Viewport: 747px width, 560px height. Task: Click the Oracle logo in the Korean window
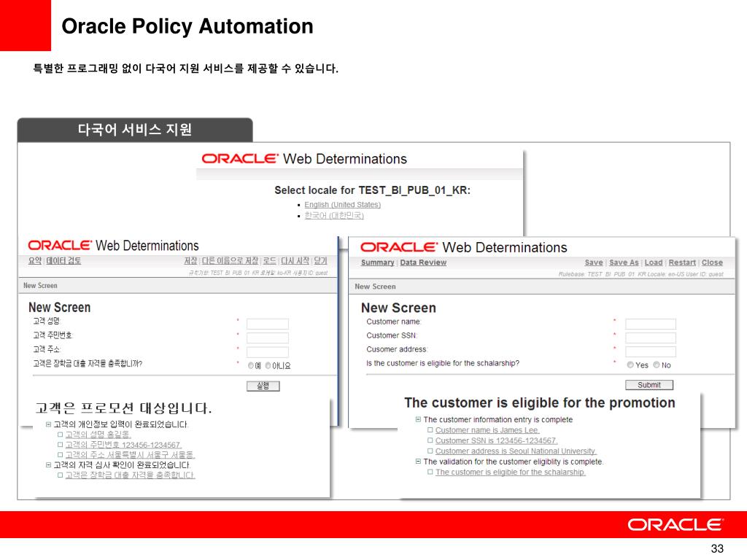[x=60, y=245]
